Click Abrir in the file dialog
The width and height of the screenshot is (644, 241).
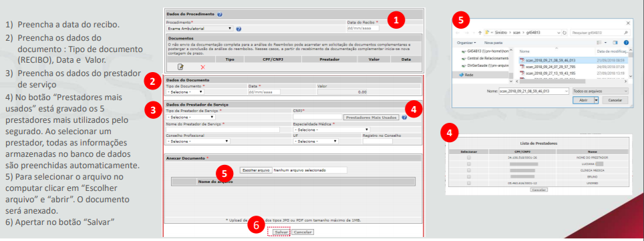coord(583,100)
